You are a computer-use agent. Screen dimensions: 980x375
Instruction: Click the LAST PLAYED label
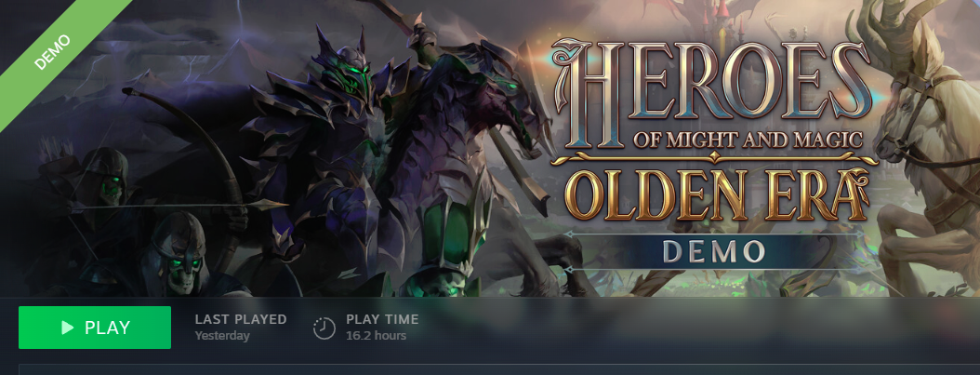coord(241,319)
